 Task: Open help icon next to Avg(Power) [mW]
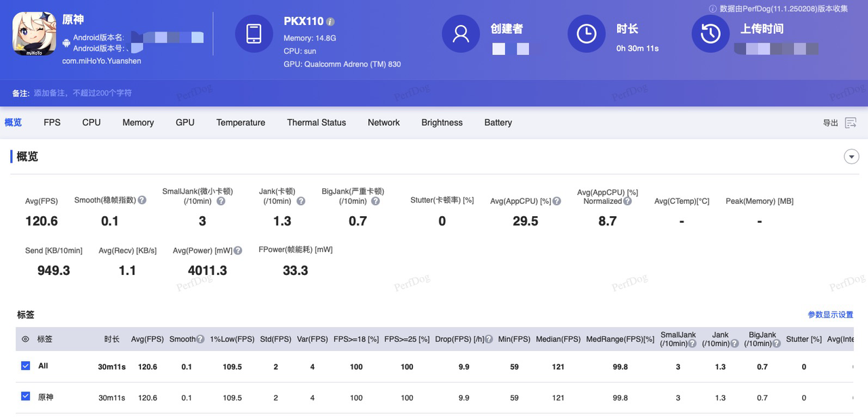coord(237,251)
